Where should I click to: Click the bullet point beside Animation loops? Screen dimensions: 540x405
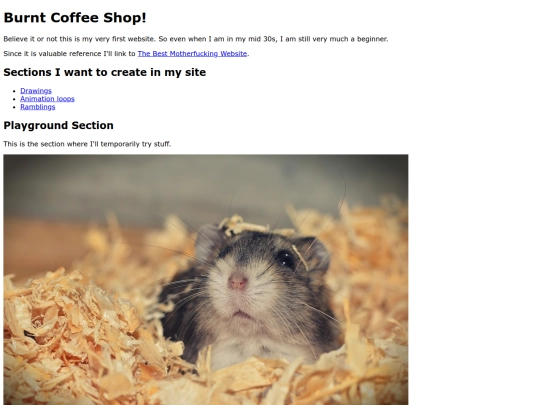pos(14,99)
